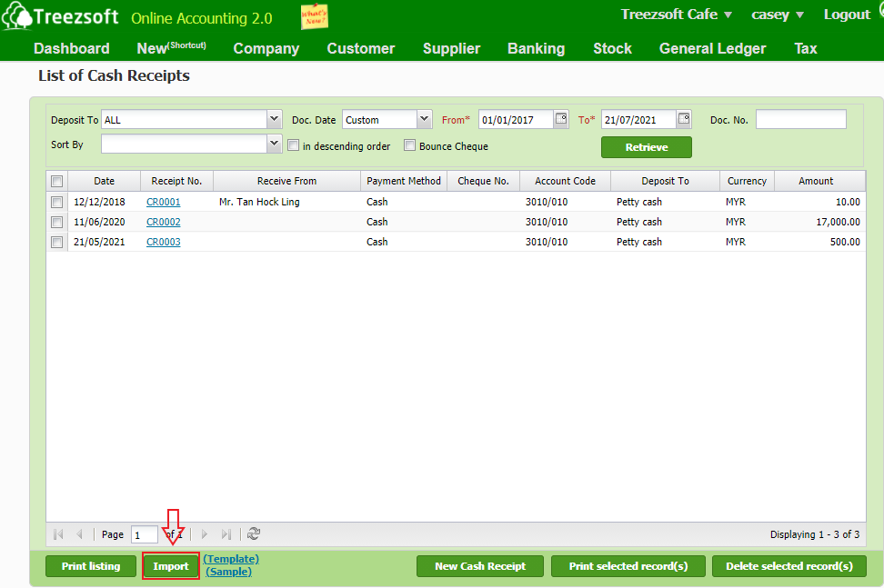Switch to the Customer menu
The image size is (884, 588).
360,48
